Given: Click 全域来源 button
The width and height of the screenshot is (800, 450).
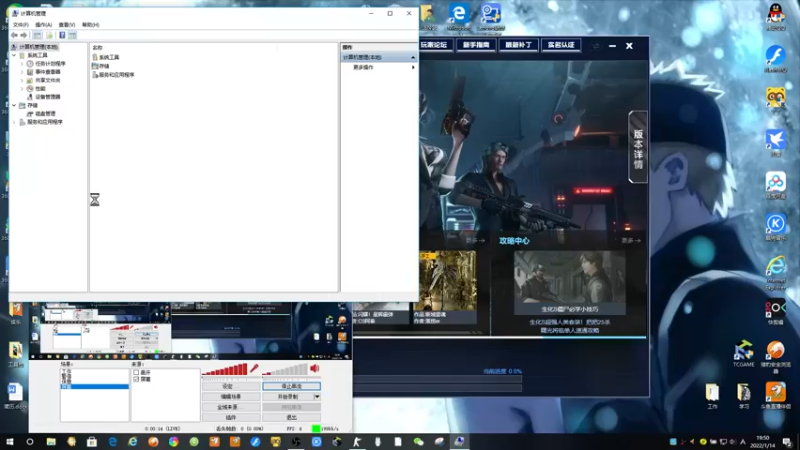Looking at the screenshot, I should [x=231, y=407].
